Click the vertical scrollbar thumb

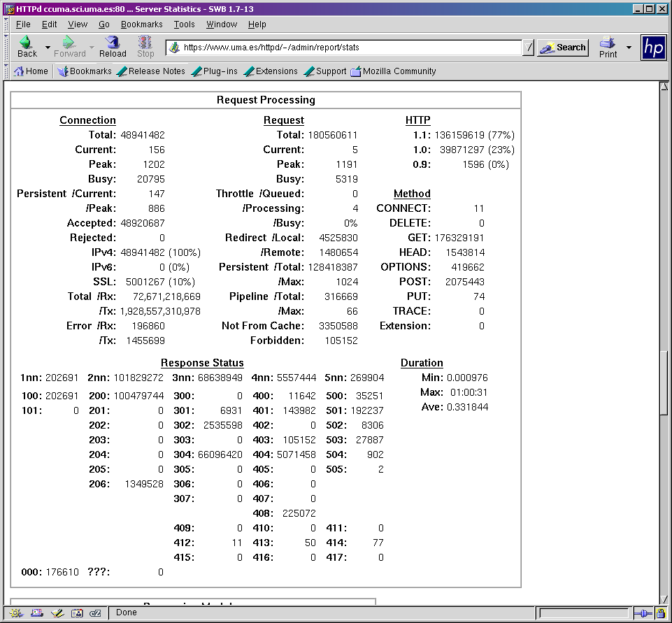tap(664, 383)
